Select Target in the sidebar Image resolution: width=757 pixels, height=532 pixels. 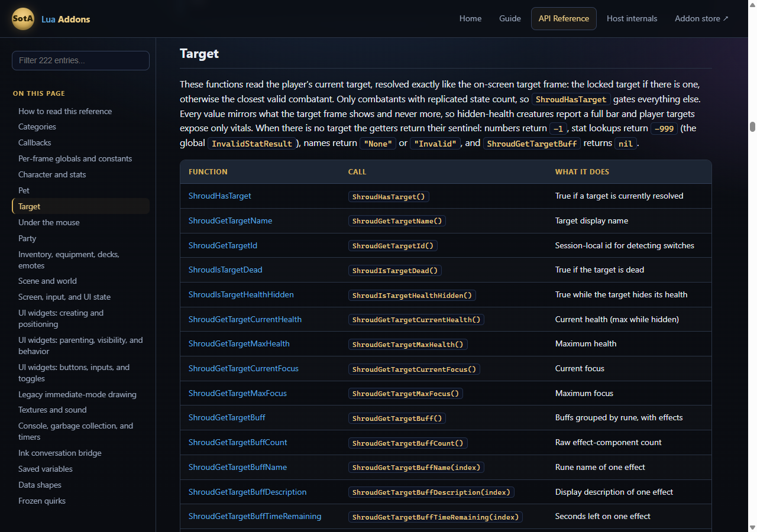click(x=80, y=206)
